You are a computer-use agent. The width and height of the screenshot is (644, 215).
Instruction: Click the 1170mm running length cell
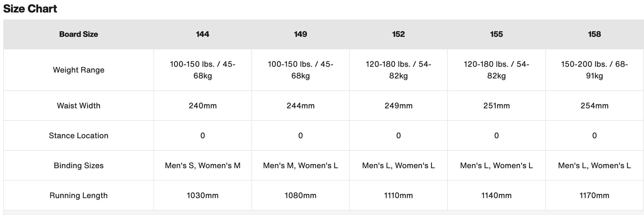click(594, 195)
